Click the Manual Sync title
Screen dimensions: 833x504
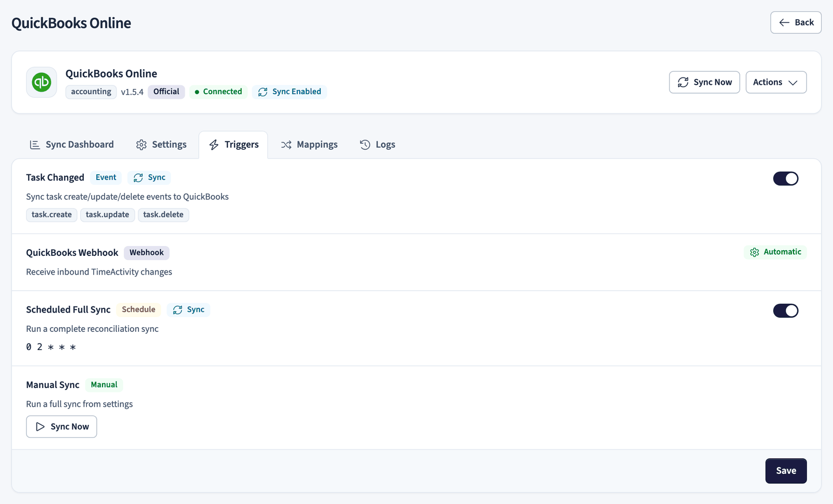tap(53, 385)
